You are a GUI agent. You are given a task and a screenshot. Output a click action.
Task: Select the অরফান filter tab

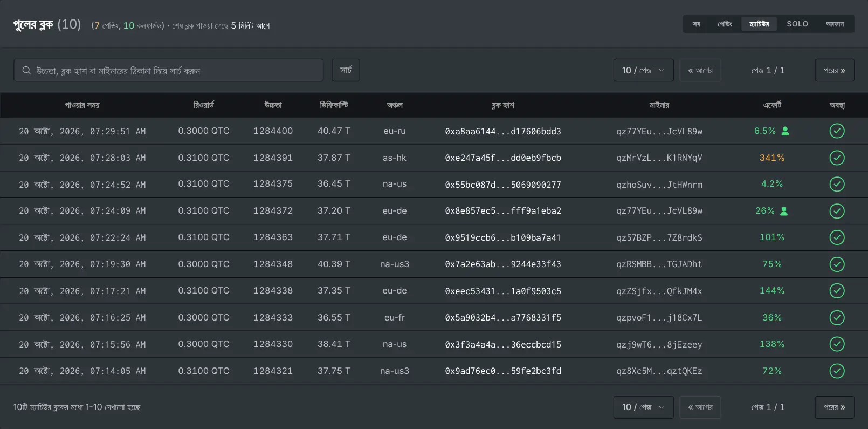click(x=835, y=24)
